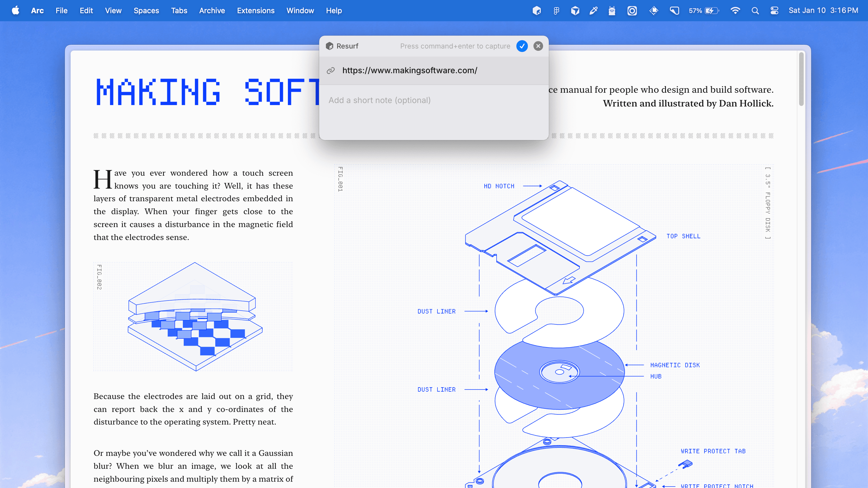Screen dimensions: 868x488
Task: Click the Wi-Fi status icon
Action: [735, 11]
